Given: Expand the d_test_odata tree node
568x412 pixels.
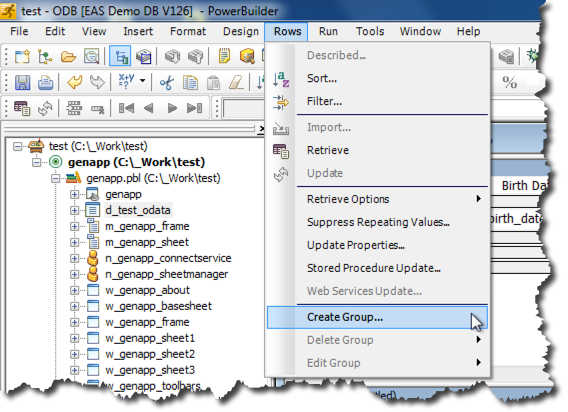Looking at the screenshot, I should [x=74, y=210].
